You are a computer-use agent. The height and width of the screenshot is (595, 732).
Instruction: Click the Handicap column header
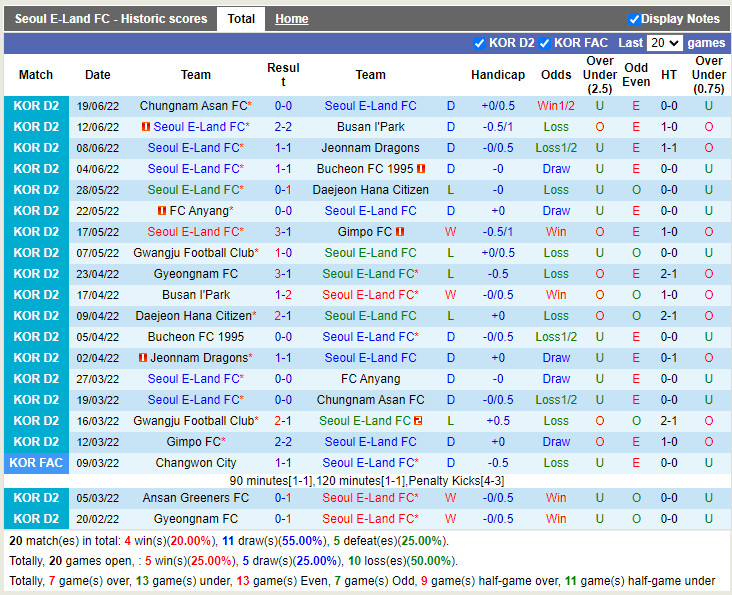(497, 75)
